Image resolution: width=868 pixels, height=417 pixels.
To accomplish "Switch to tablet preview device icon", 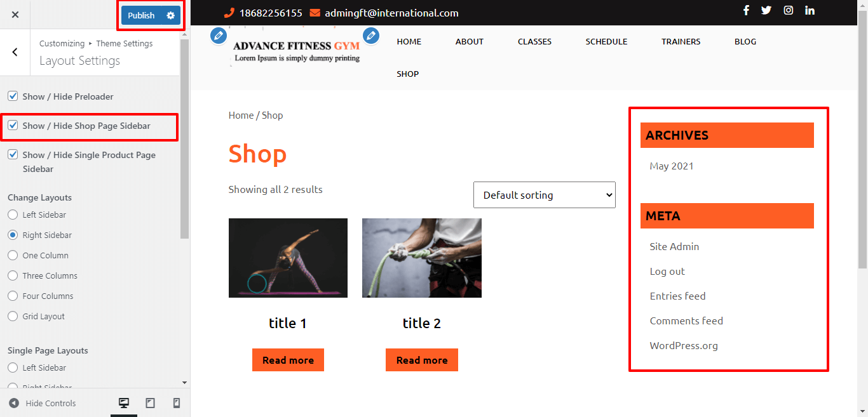I will pos(150,403).
